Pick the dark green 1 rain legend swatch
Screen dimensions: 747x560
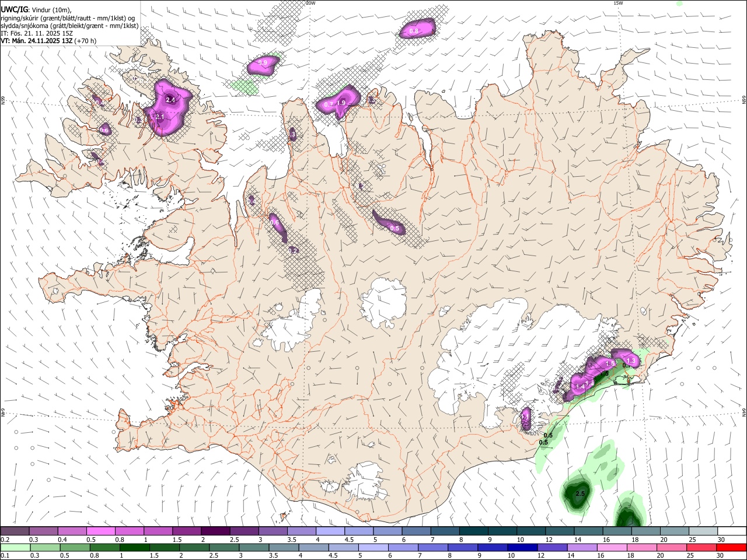click(x=134, y=547)
